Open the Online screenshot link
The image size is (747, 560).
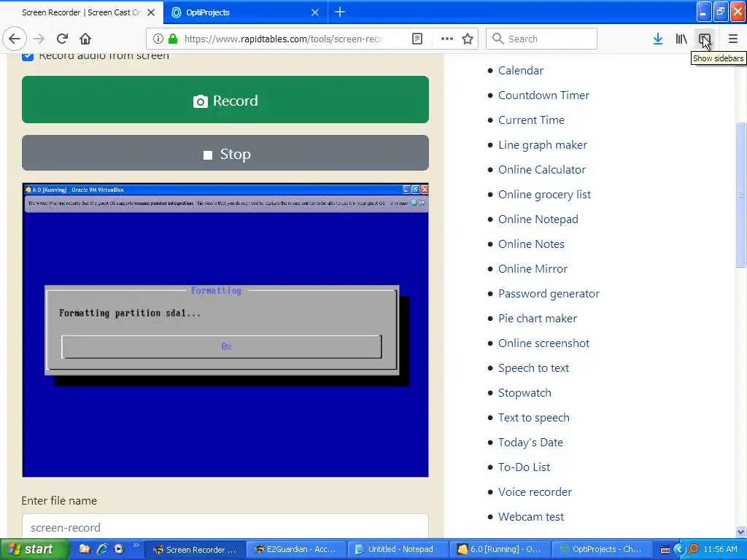tap(543, 343)
